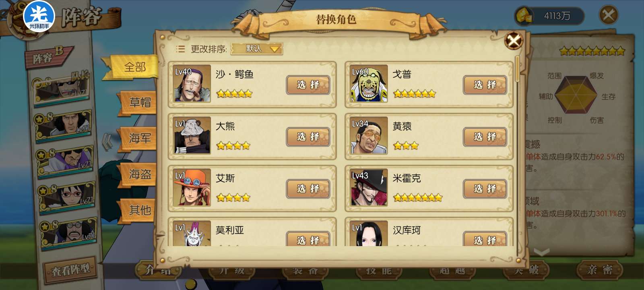Click the gold currency icon near 4113万
The image size is (644, 290).
[x=524, y=16]
